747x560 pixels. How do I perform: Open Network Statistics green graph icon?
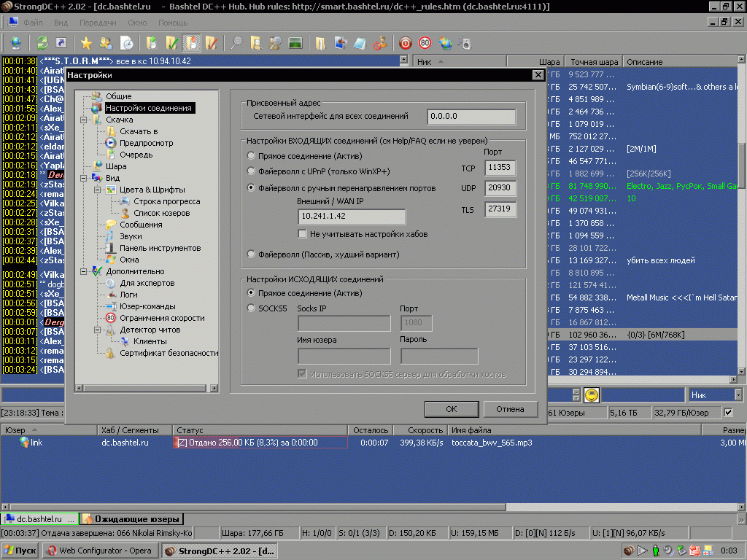[295, 43]
